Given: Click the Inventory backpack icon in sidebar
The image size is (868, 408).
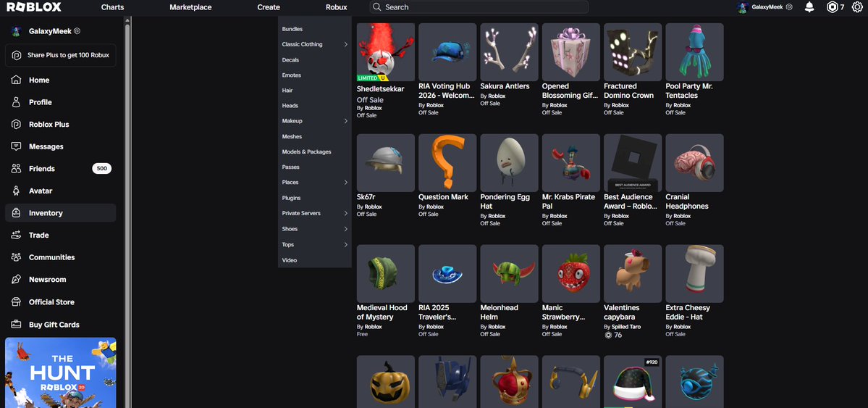Looking at the screenshot, I should [x=16, y=213].
